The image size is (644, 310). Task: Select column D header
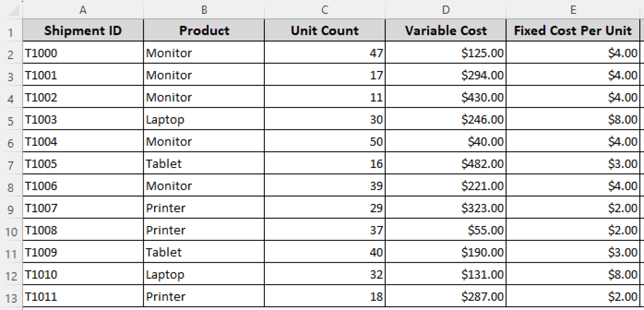(445, 10)
